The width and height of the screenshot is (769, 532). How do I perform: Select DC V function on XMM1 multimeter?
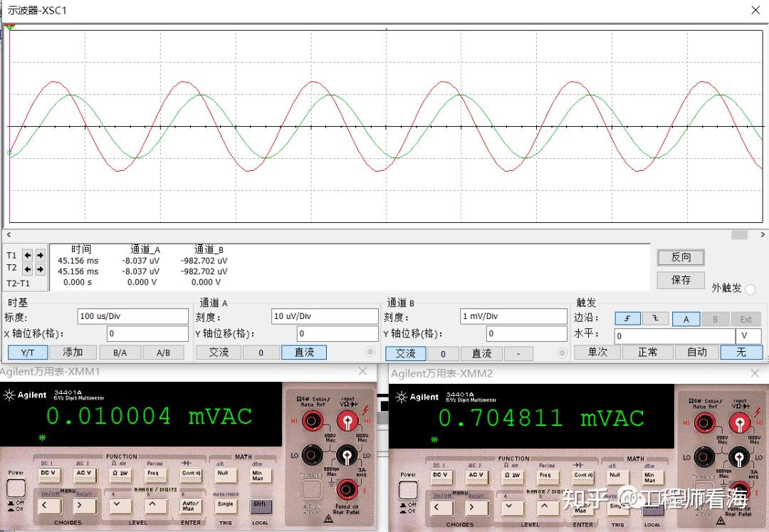pos(48,474)
